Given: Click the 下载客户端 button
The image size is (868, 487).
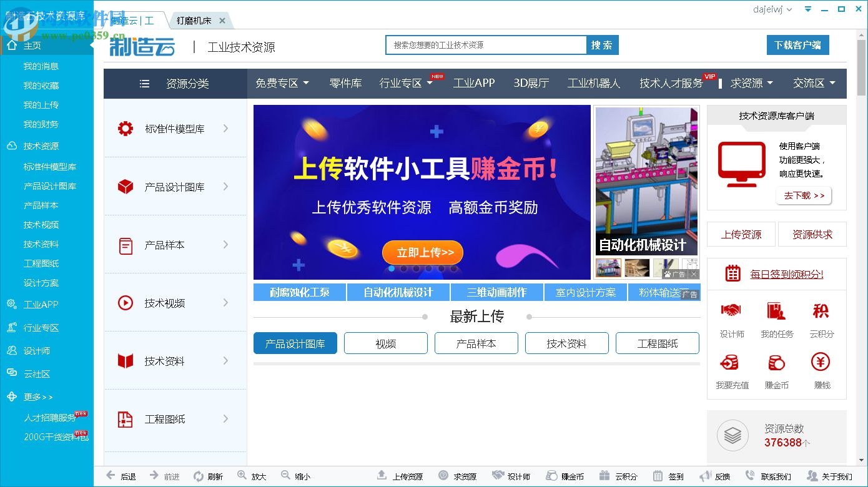Looking at the screenshot, I should tap(797, 45).
